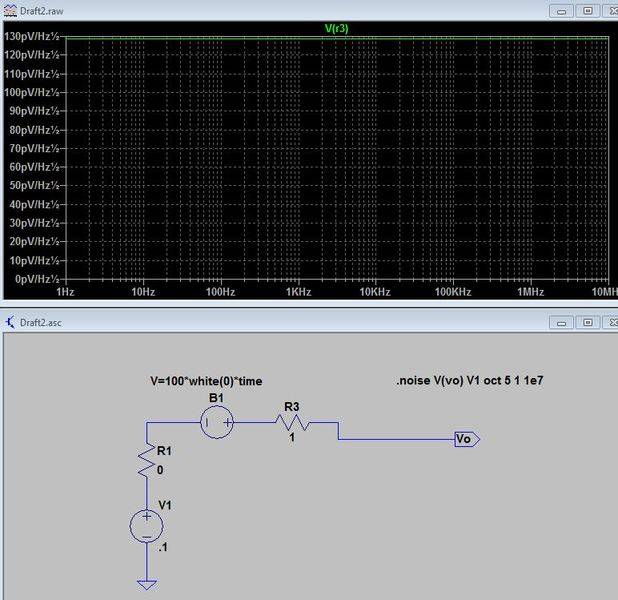Click the 1Hz x-axis label
Image resolution: width=618 pixels, height=600 pixels.
pos(65,292)
